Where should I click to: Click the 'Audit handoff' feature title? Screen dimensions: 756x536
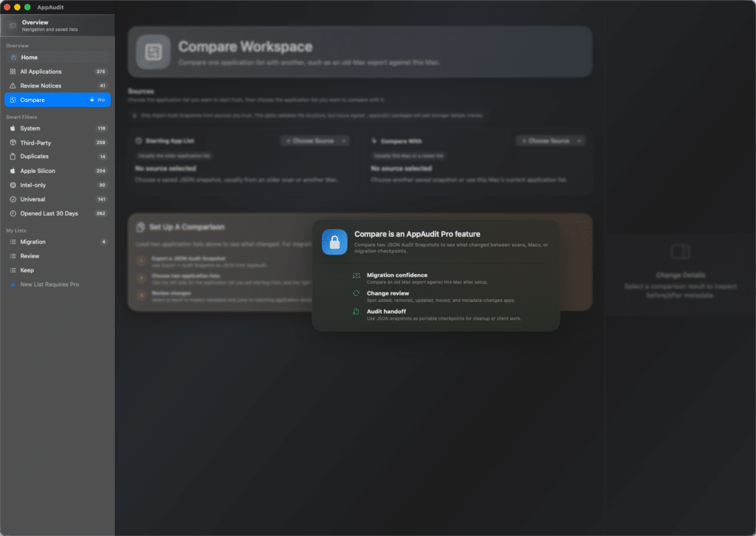386,312
